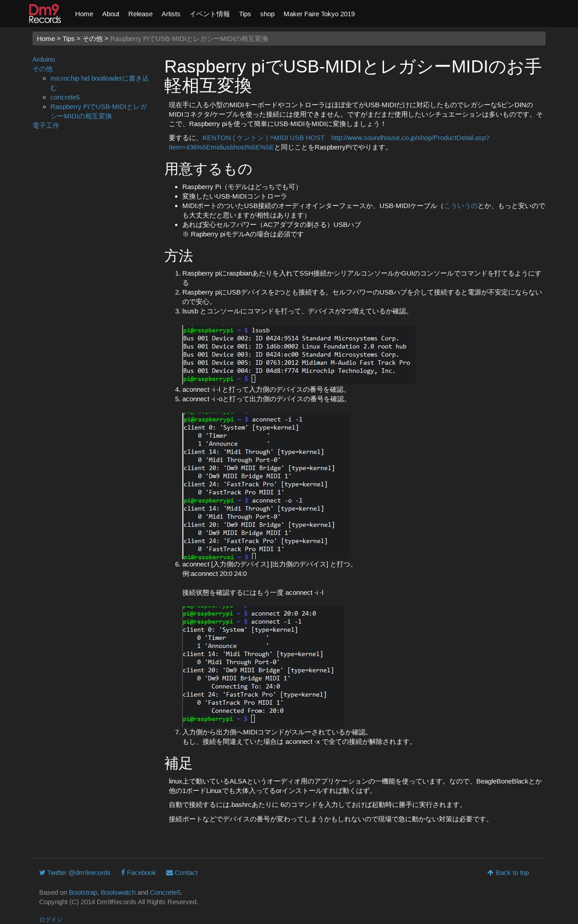
Task: Follow the Concrete5 credit link
Action: point(165,892)
